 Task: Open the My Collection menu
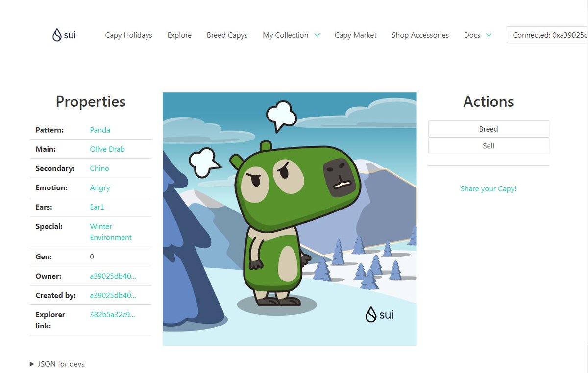tap(286, 35)
